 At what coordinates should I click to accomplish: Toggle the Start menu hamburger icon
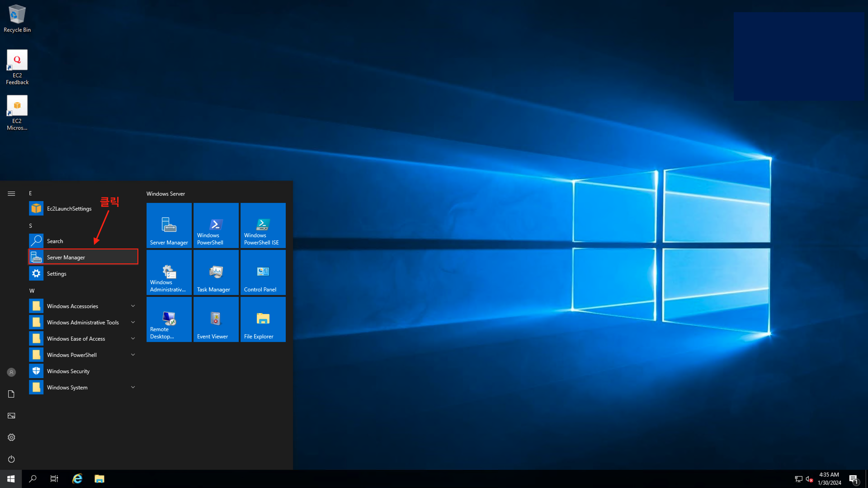point(11,193)
